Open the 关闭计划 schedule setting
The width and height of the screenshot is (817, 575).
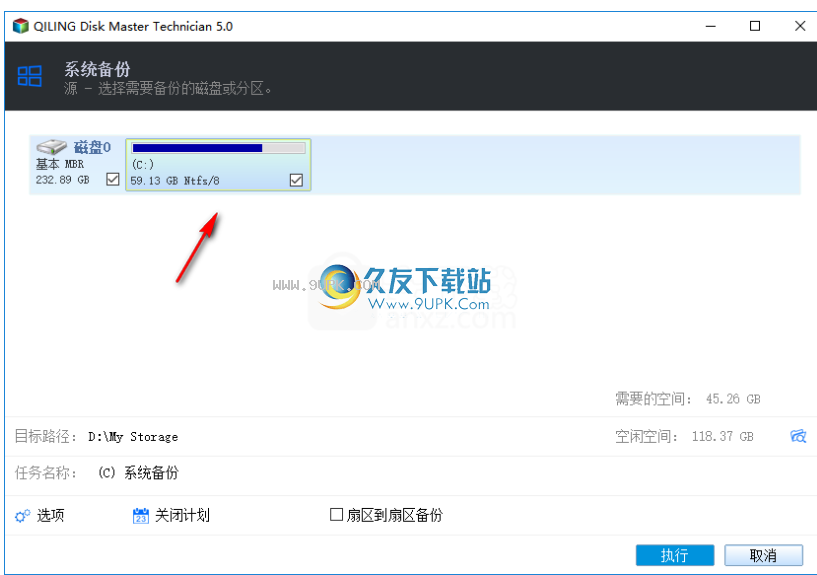pyautogui.click(x=182, y=516)
